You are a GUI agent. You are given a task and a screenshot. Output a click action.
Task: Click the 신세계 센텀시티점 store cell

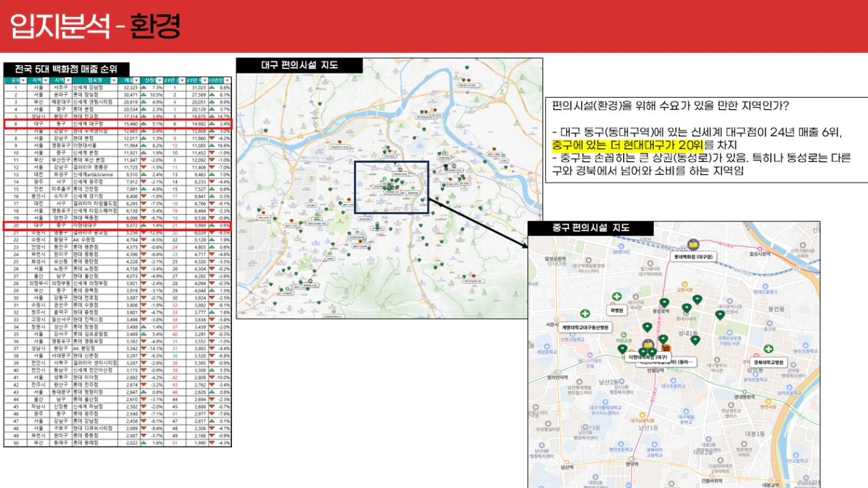pyautogui.click(x=96, y=101)
